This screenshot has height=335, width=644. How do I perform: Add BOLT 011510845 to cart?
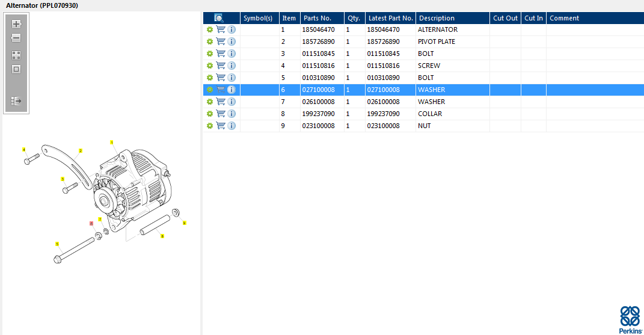pyautogui.click(x=221, y=54)
